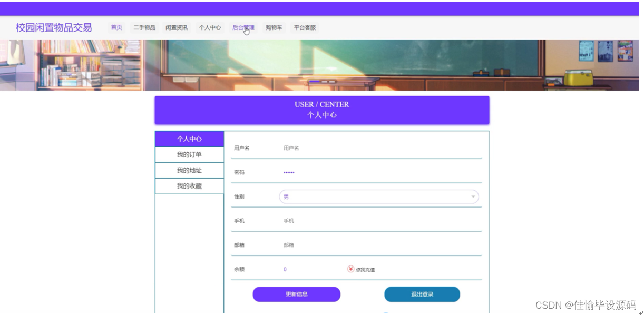
Task: Open the 闲置资讯 nav item
Action: [177, 27]
